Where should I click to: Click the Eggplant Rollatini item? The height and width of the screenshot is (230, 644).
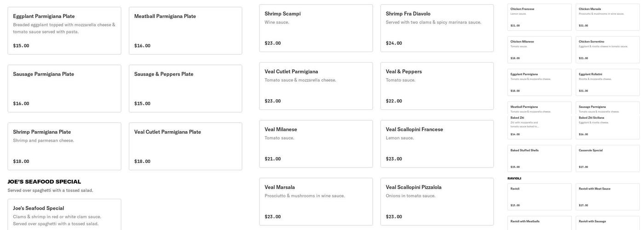click(608, 82)
